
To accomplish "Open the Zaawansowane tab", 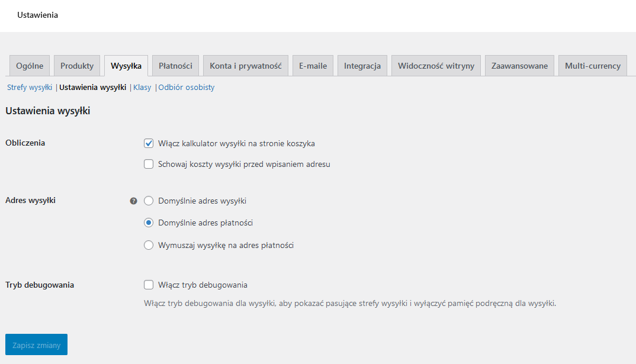I will [519, 66].
